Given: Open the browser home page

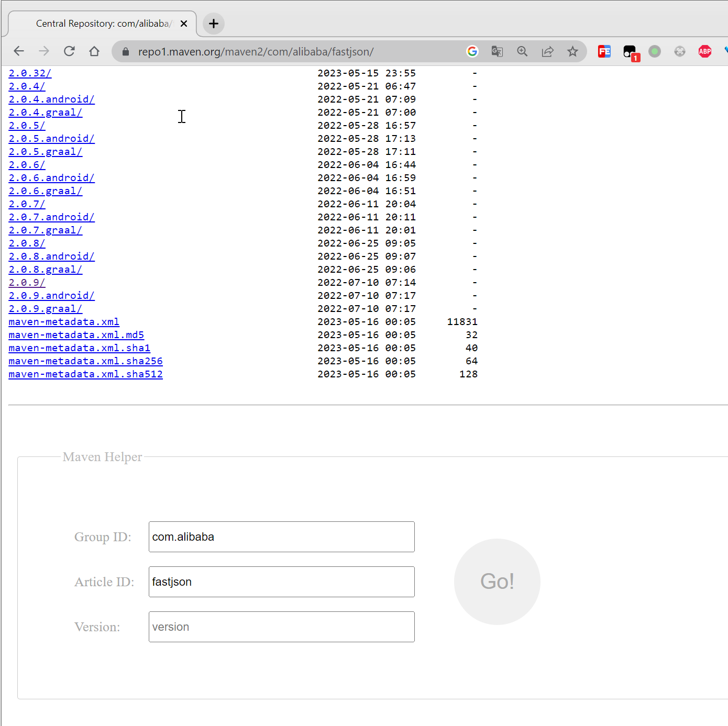Looking at the screenshot, I should coord(94,51).
